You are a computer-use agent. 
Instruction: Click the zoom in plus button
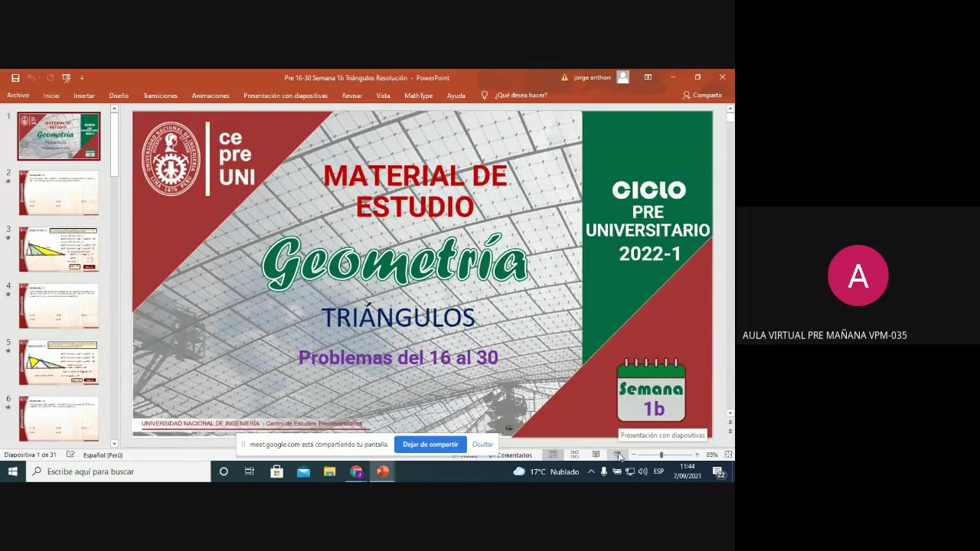(x=697, y=455)
